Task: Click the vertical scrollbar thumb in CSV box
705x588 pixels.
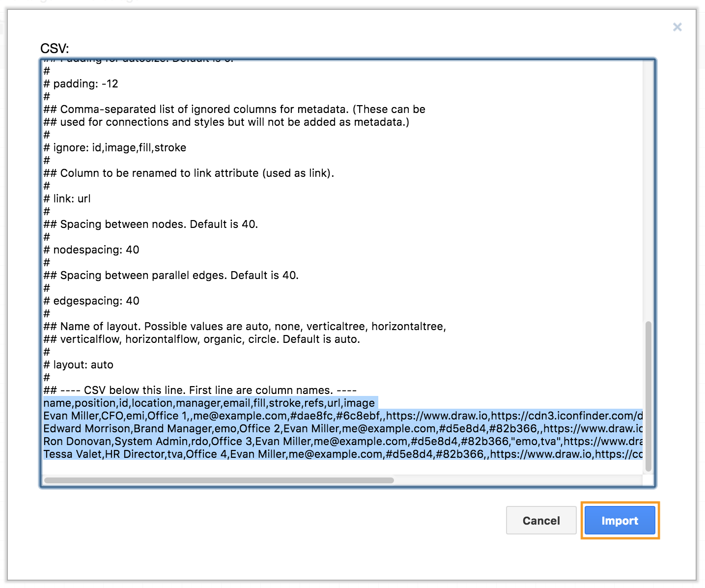Action: (648, 395)
